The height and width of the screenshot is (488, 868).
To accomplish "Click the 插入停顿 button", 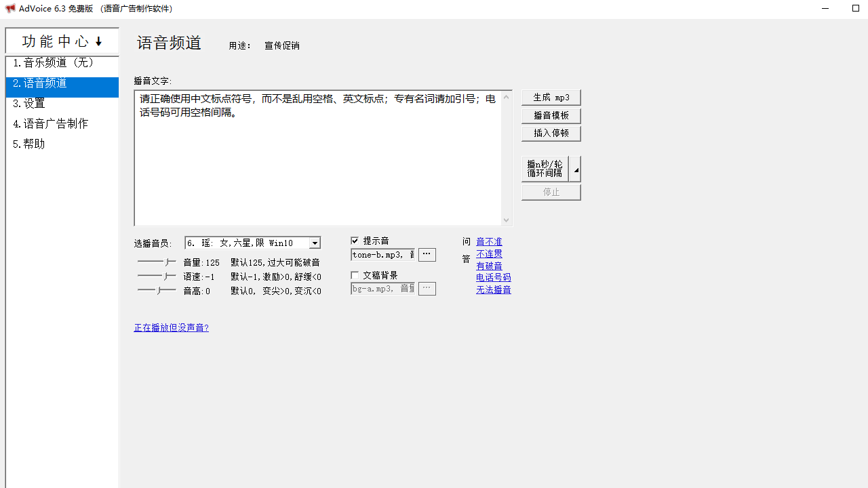I will point(551,133).
